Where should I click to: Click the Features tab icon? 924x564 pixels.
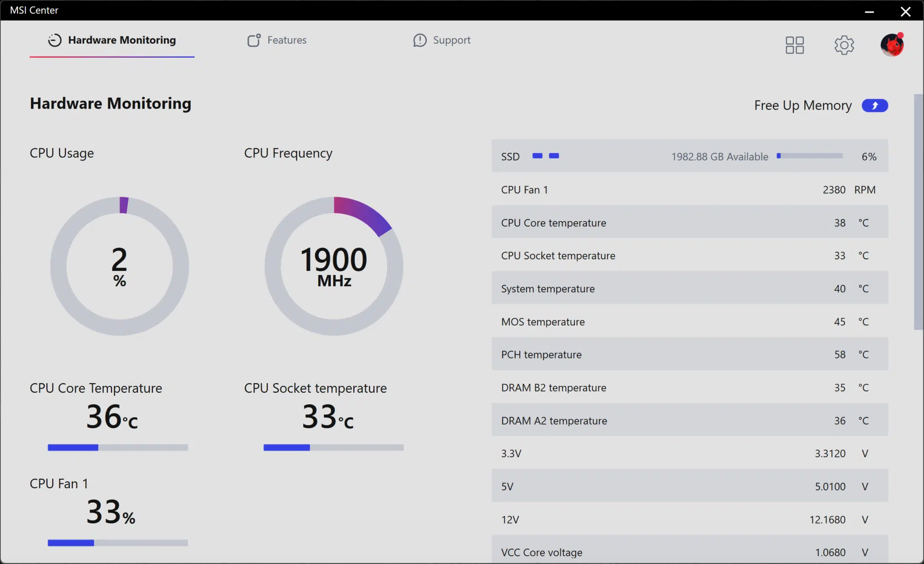[x=254, y=40]
